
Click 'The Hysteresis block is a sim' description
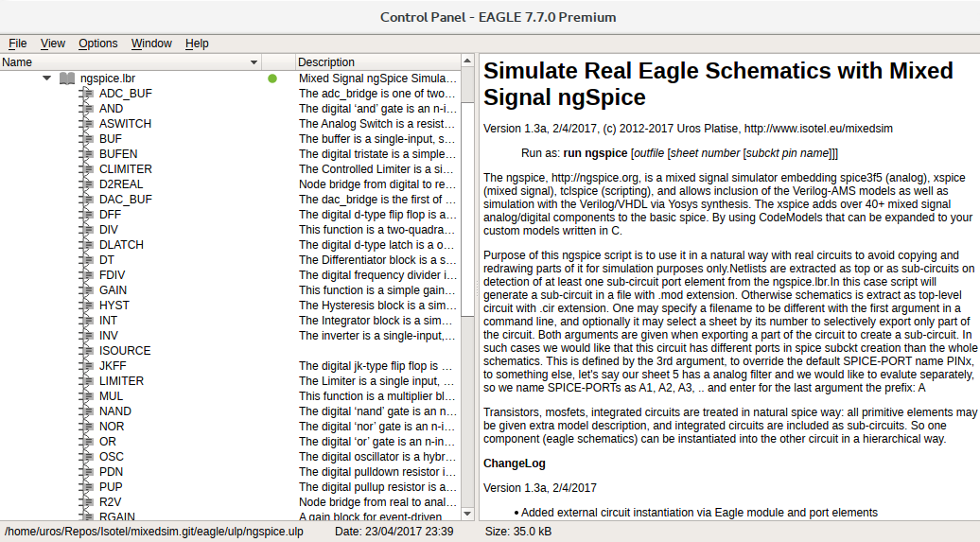[376, 306]
